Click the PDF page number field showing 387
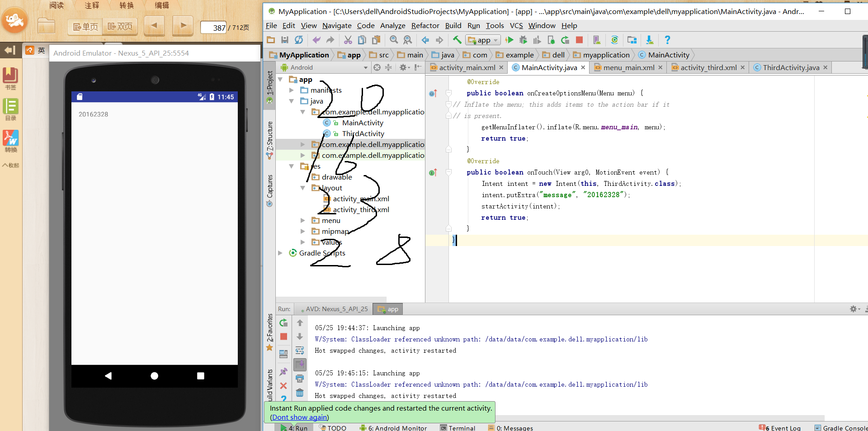 pos(213,28)
